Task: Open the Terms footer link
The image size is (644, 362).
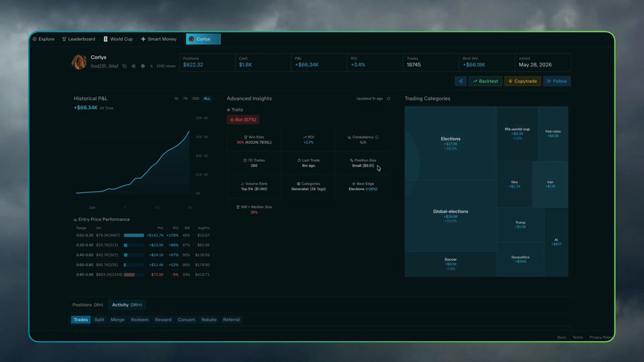Action: (x=577, y=337)
